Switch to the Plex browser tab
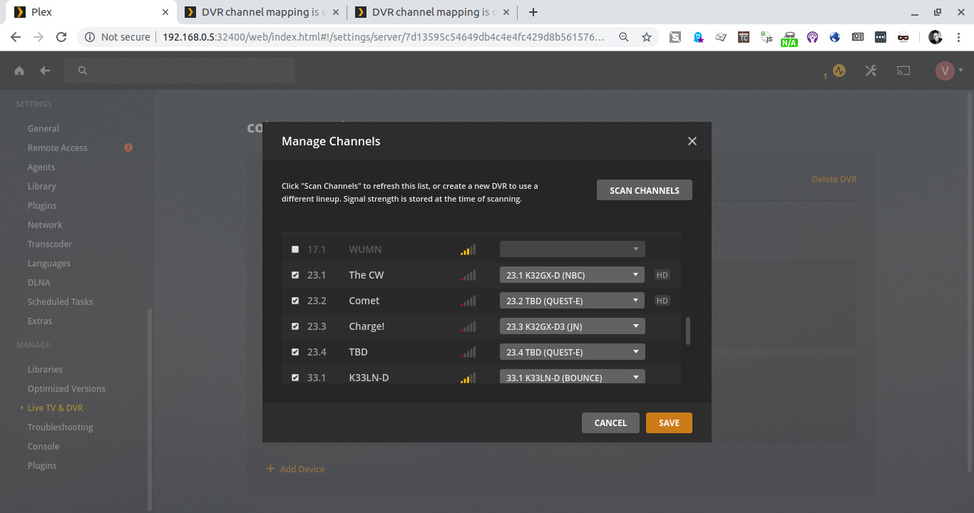Image resolution: width=974 pixels, height=513 pixels. click(87, 12)
